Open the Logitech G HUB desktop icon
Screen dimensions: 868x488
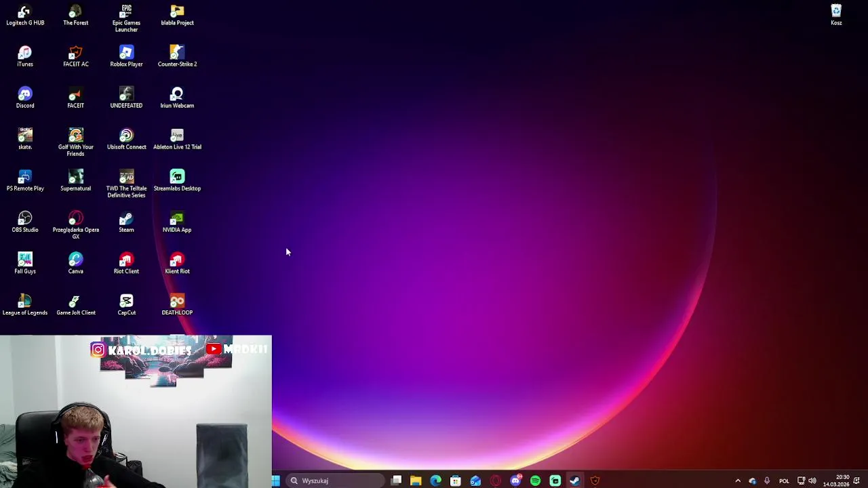click(x=25, y=16)
